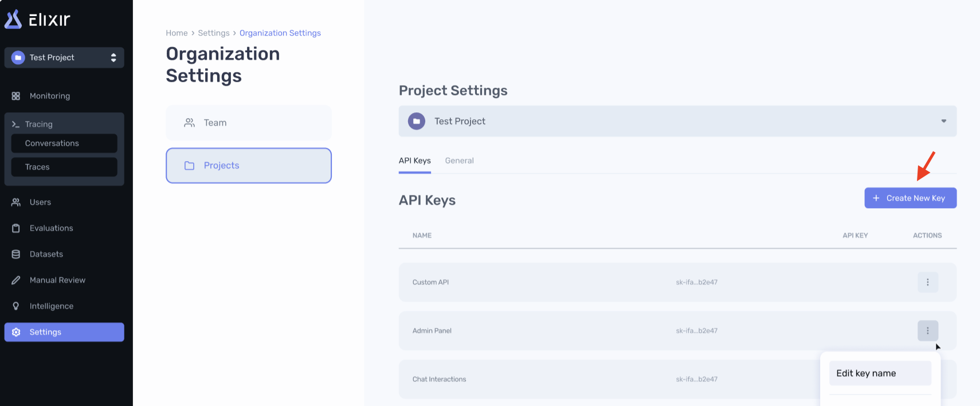Image resolution: width=980 pixels, height=406 pixels.
Task: Click the Settings gear icon in sidebar
Action: click(x=16, y=333)
